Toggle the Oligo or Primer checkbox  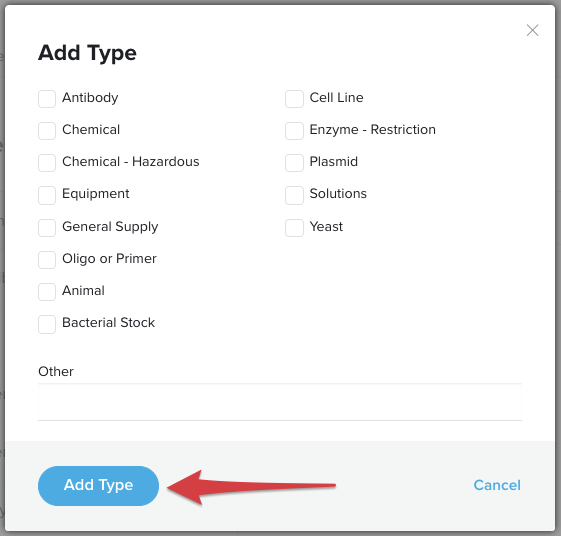click(47, 259)
